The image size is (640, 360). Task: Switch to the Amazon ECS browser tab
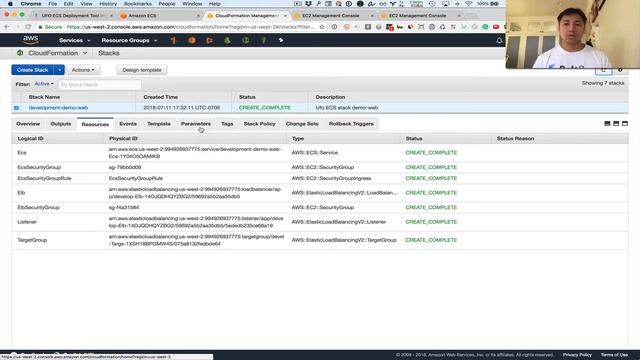point(160,16)
